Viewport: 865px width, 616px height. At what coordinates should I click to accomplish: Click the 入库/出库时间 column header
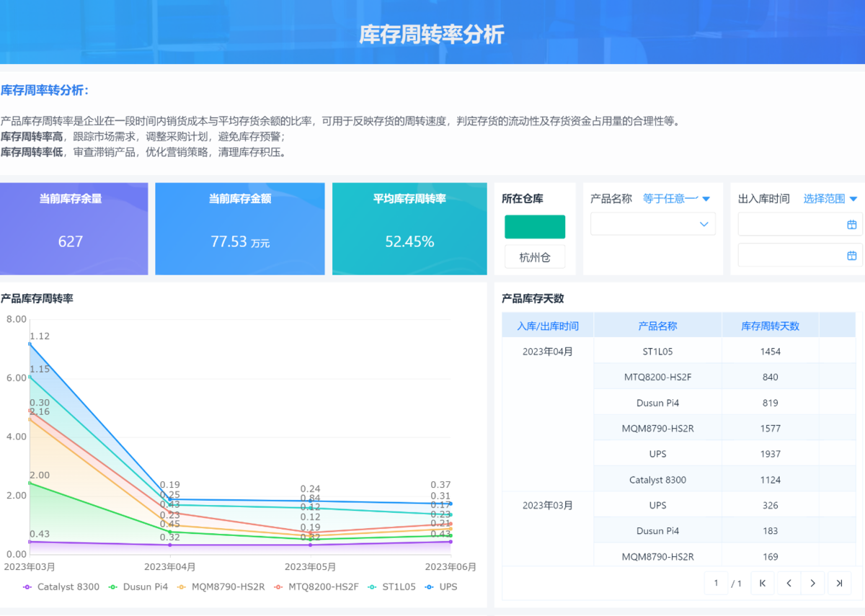(x=548, y=326)
